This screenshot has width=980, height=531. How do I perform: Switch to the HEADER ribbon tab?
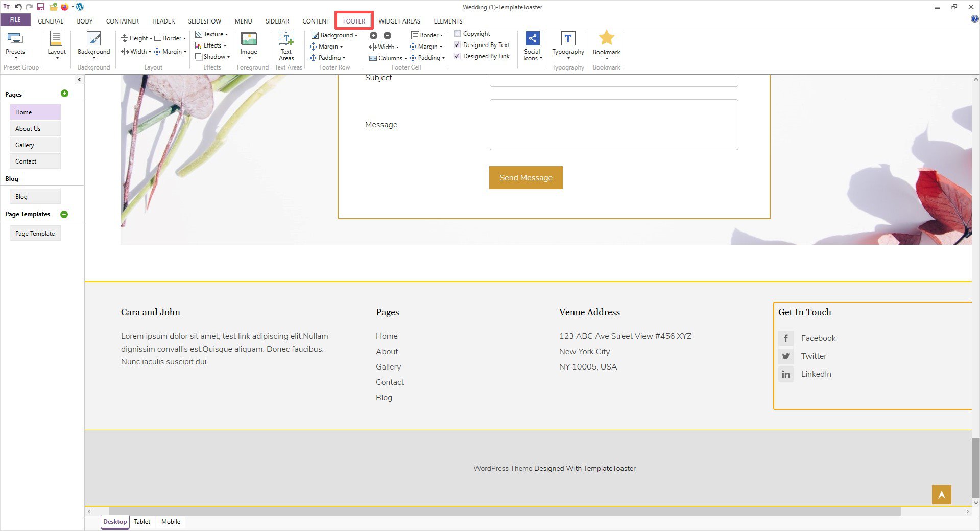(x=163, y=21)
